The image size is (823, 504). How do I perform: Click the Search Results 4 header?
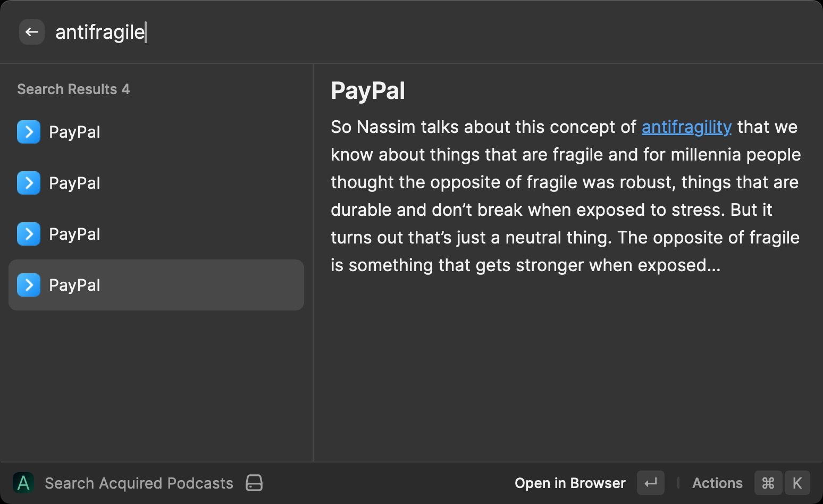click(x=73, y=89)
